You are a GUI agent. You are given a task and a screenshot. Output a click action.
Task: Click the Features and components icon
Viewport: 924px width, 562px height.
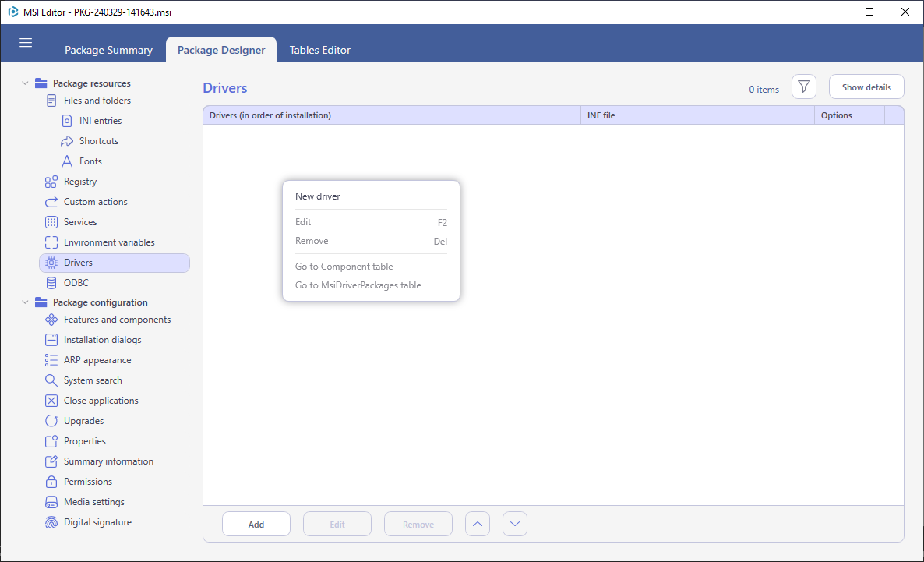(51, 320)
